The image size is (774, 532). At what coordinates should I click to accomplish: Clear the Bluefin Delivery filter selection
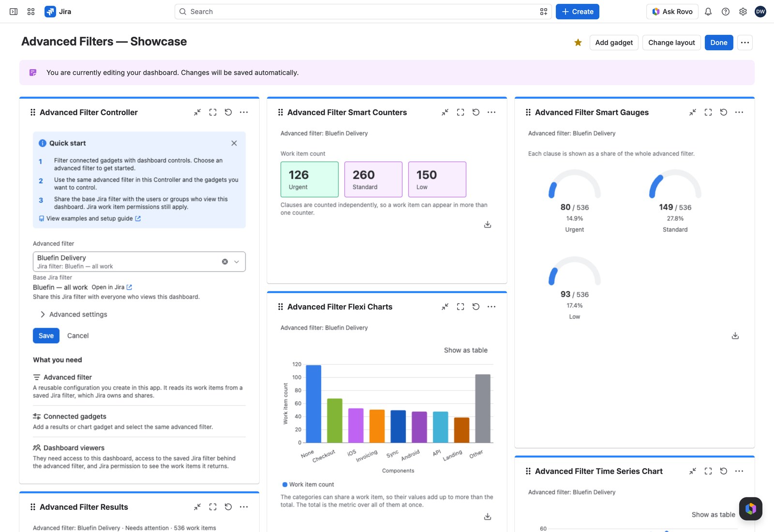point(225,262)
